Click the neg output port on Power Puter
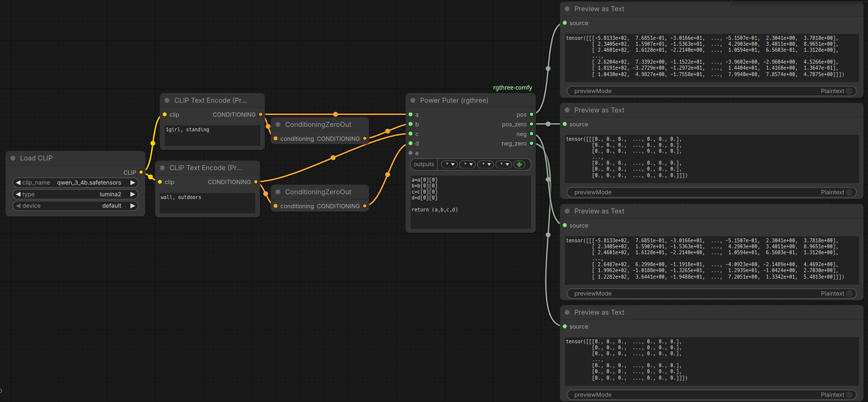Viewport: 868px width, 402px height. [x=532, y=134]
